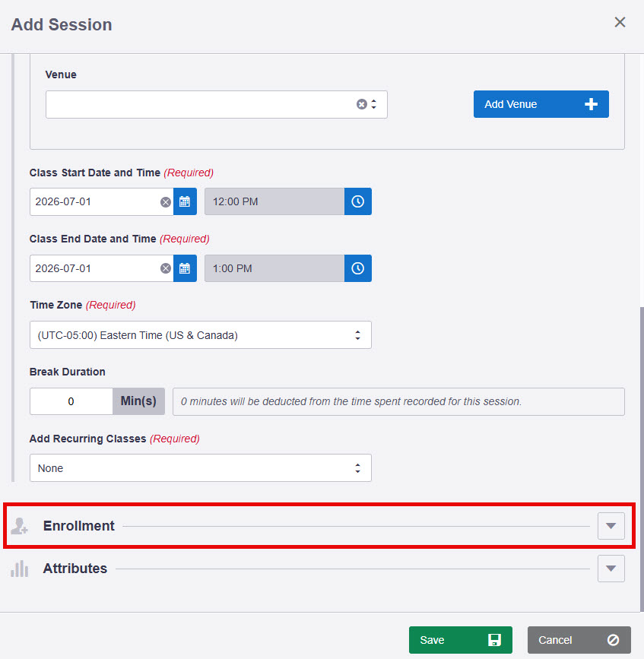Image resolution: width=644 pixels, height=659 pixels.
Task: Click the Add Venue button
Action: [541, 104]
